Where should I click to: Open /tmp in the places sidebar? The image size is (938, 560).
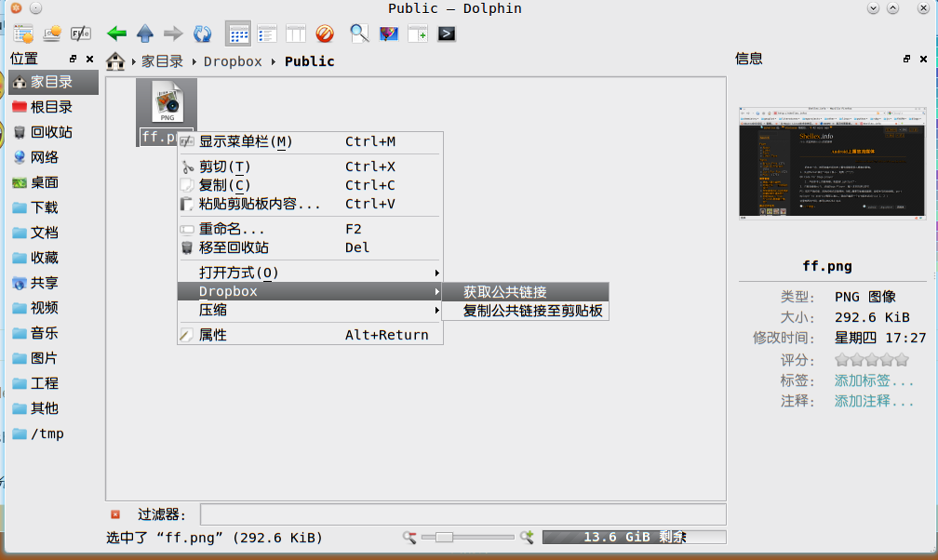tap(53, 433)
